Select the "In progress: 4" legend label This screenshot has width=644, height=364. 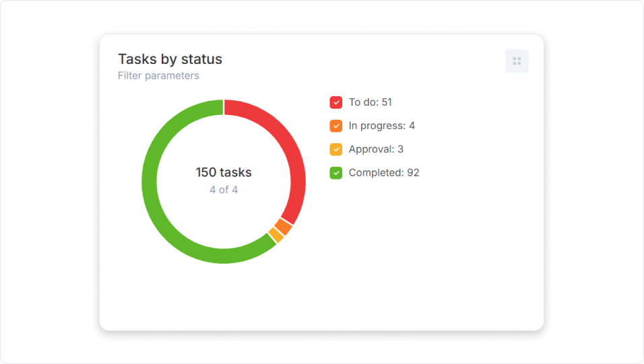tap(381, 126)
